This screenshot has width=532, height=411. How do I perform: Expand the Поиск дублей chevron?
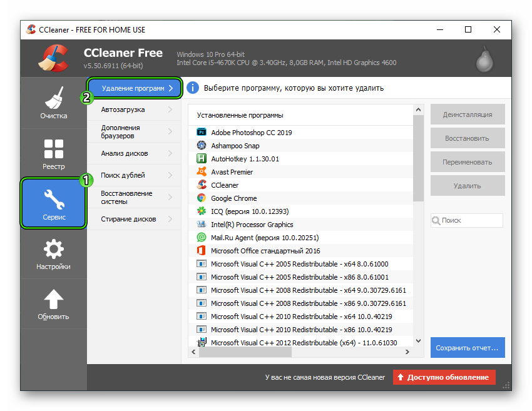[x=170, y=176]
